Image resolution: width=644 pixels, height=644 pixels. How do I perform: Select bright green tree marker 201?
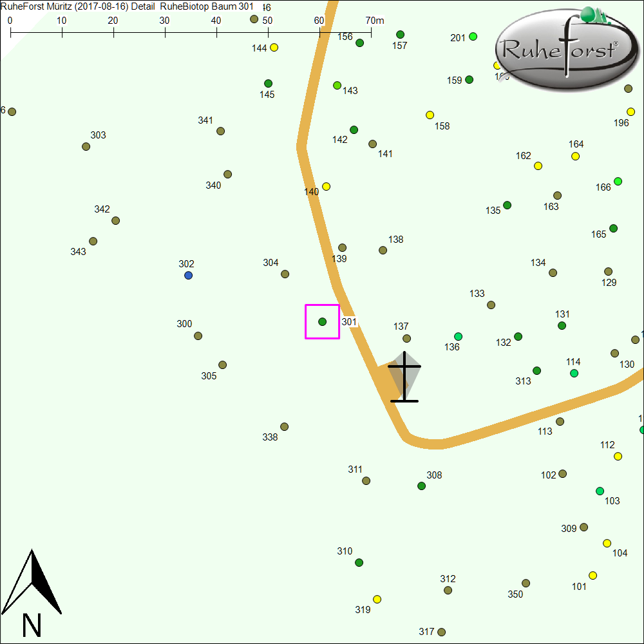473,37
